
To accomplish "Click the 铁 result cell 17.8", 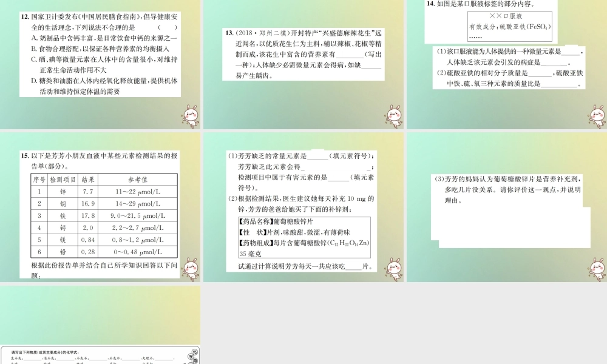I will tap(88, 215).
